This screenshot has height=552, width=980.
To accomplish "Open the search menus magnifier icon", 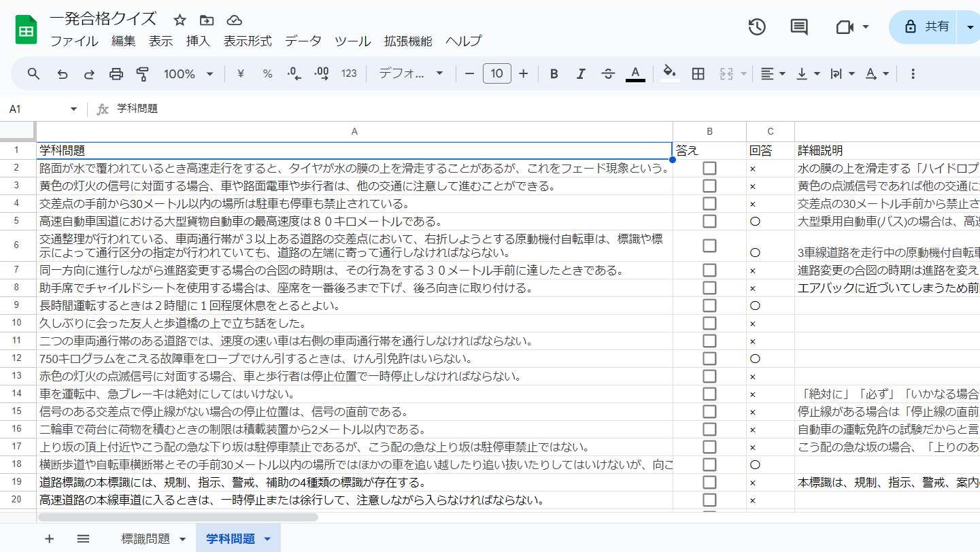I will coord(33,73).
